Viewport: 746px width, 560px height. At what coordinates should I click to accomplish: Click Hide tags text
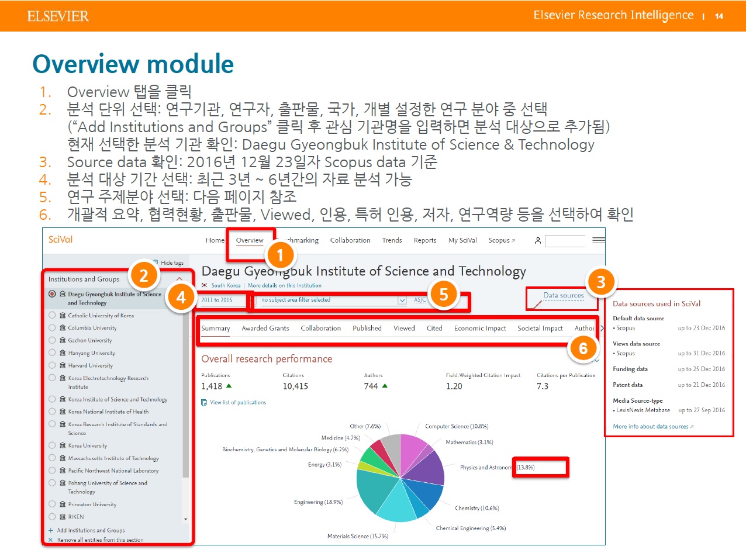[x=172, y=262]
